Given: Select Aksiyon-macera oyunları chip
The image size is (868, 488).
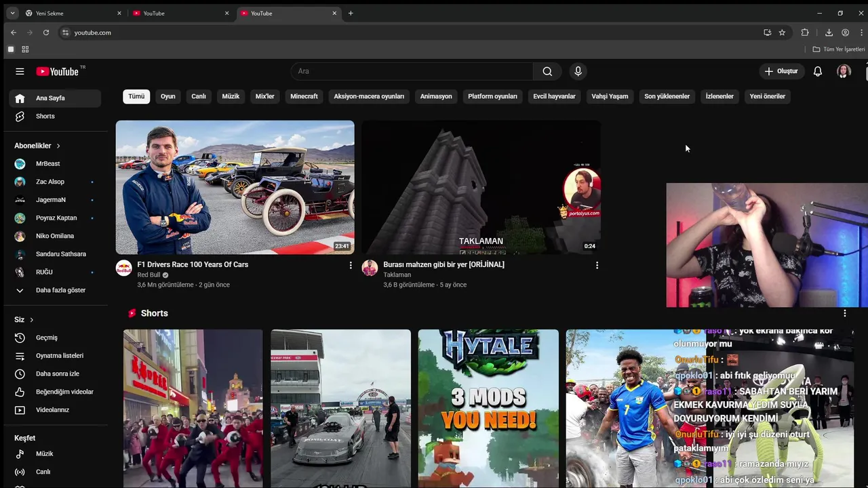Looking at the screenshot, I should point(369,96).
